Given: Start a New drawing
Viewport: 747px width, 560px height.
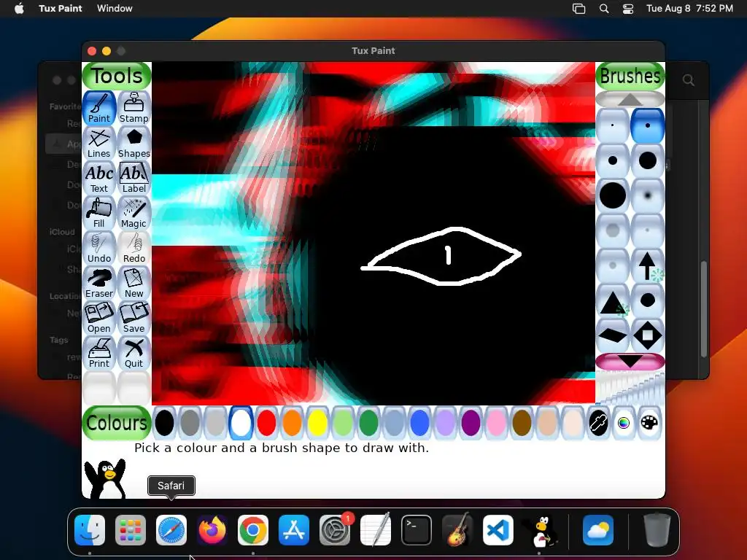Looking at the screenshot, I should click(134, 283).
